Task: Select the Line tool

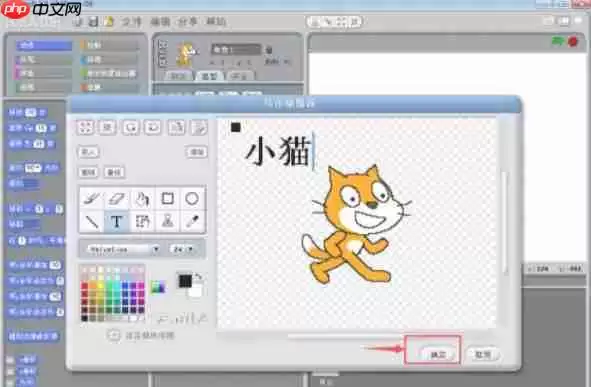Action: (92, 221)
